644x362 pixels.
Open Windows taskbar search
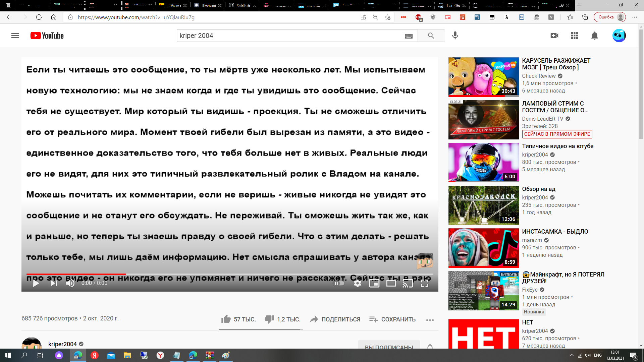coord(24,355)
